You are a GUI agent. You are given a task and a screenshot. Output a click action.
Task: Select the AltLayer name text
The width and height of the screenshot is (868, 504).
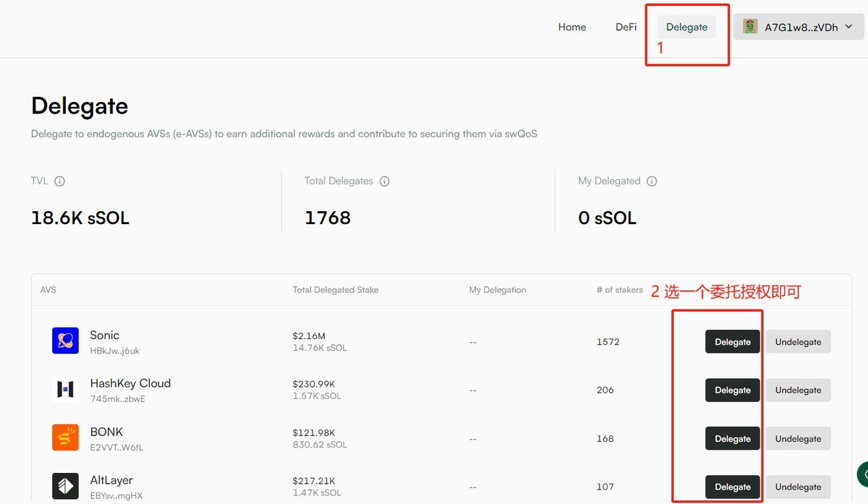coord(111,480)
